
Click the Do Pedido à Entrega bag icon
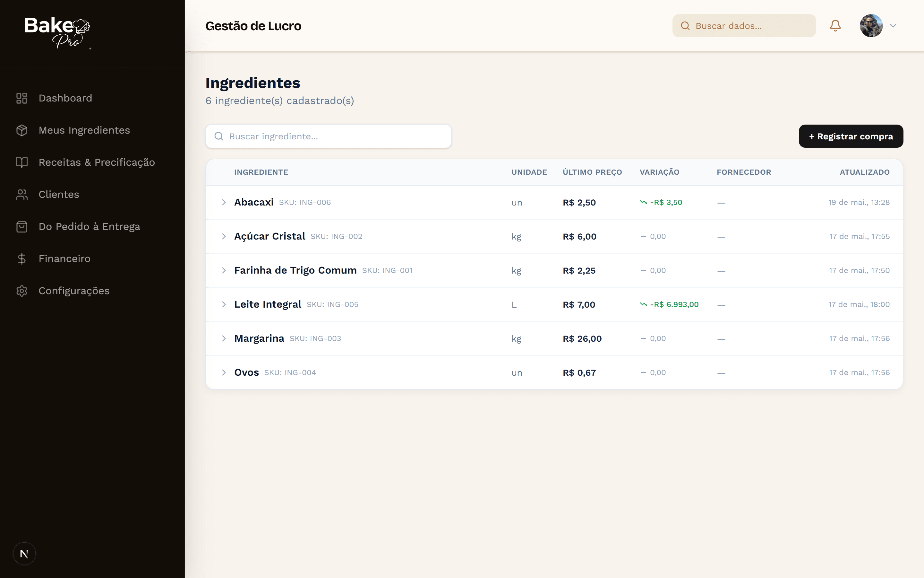pos(22,227)
